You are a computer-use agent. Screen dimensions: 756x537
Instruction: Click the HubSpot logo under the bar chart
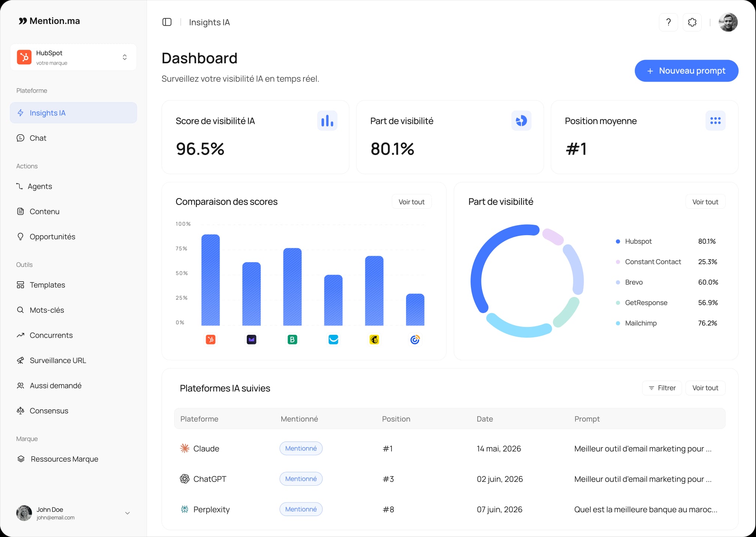[x=211, y=340]
